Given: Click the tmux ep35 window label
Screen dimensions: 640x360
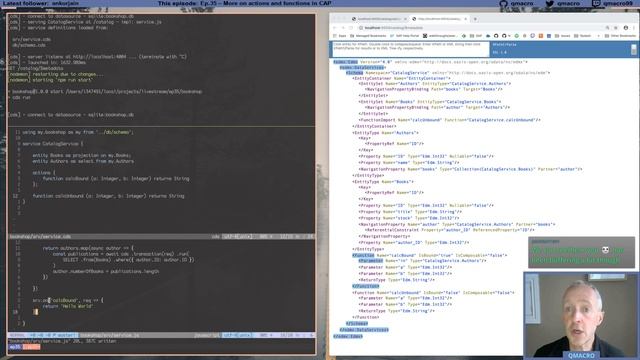Looking at the screenshot, I should (x=15, y=347).
